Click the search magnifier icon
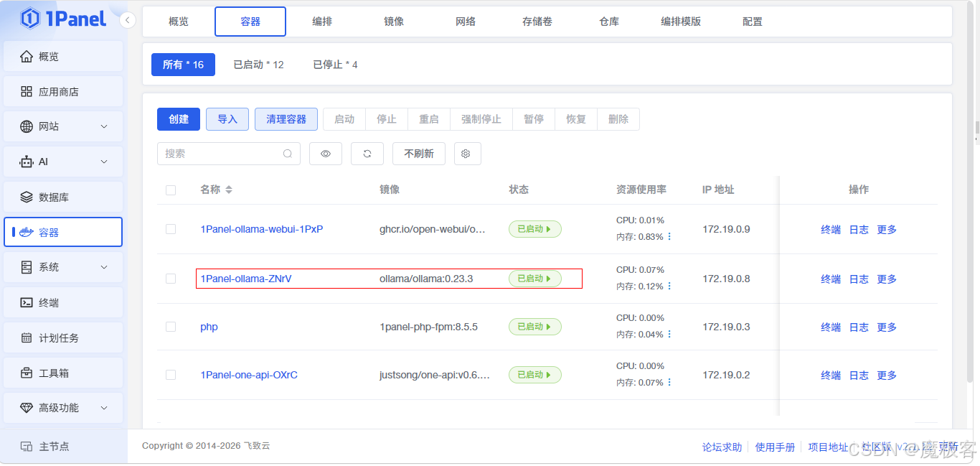 [x=288, y=154]
